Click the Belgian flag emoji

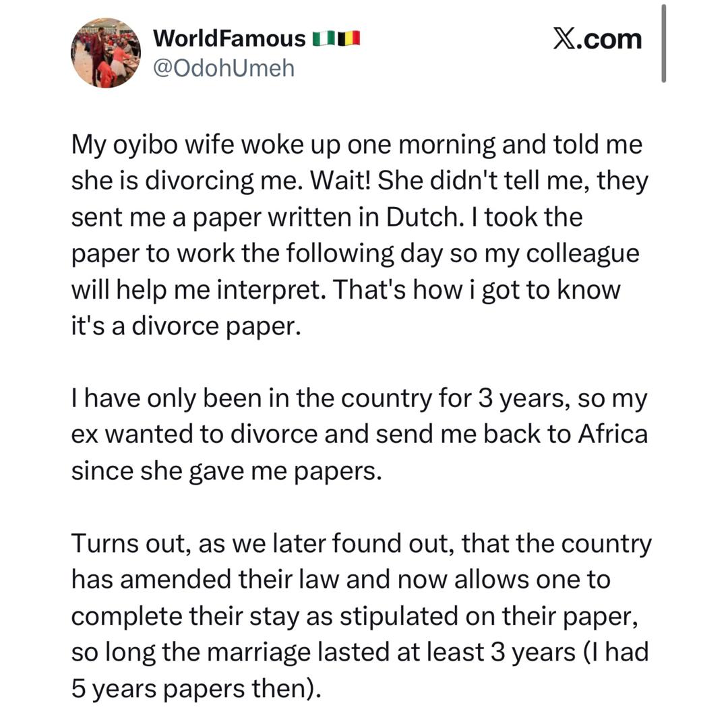click(350, 38)
